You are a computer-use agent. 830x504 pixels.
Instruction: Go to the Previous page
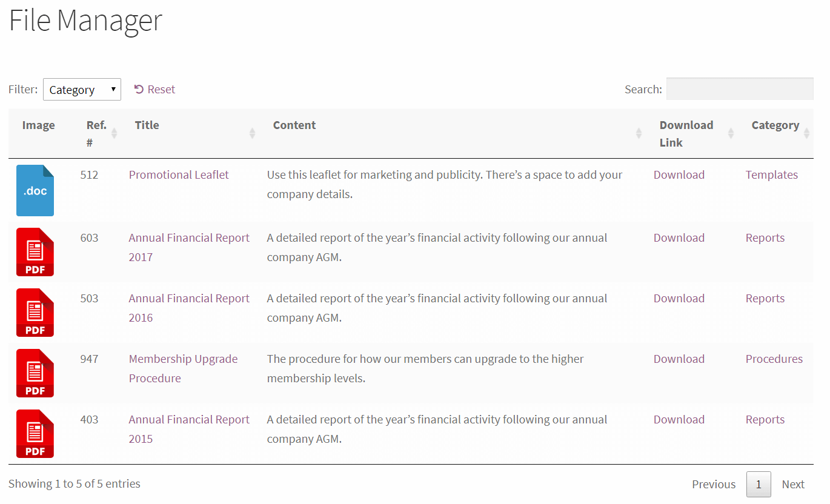tap(714, 485)
